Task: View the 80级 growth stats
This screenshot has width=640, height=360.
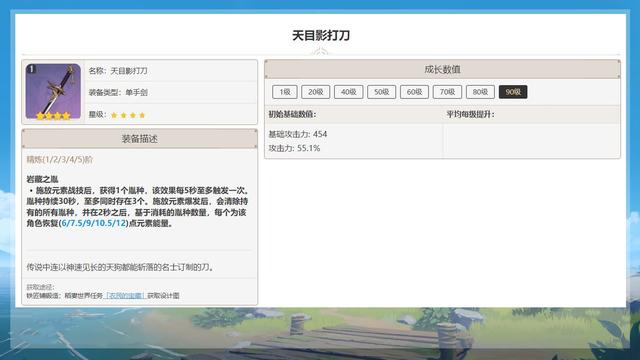Action: click(x=480, y=92)
